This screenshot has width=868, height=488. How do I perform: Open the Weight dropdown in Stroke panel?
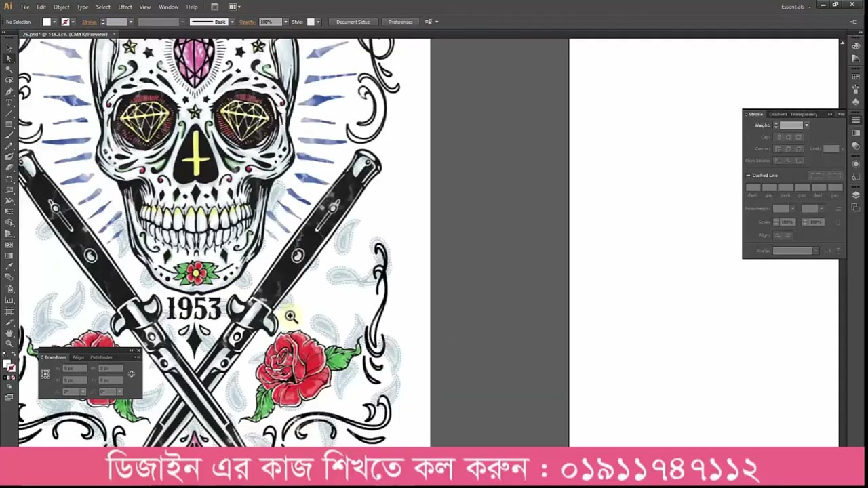coord(806,125)
